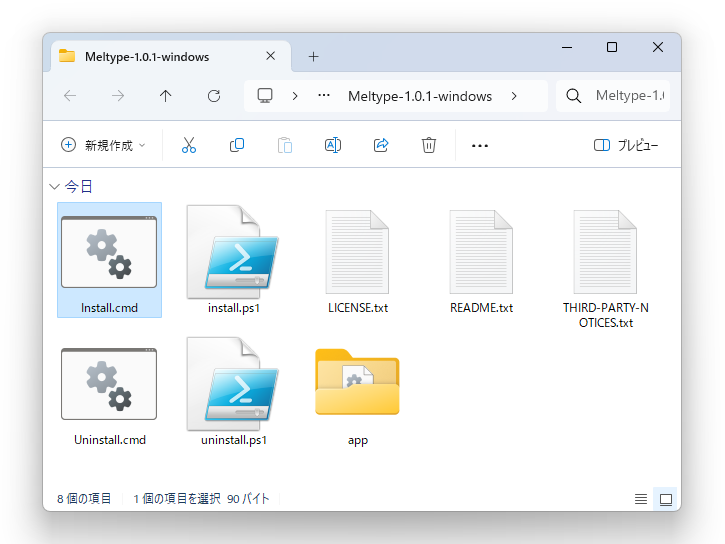Screen dimensions: 725x544
Task: Refresh the folder view
Action: [214, 96]
